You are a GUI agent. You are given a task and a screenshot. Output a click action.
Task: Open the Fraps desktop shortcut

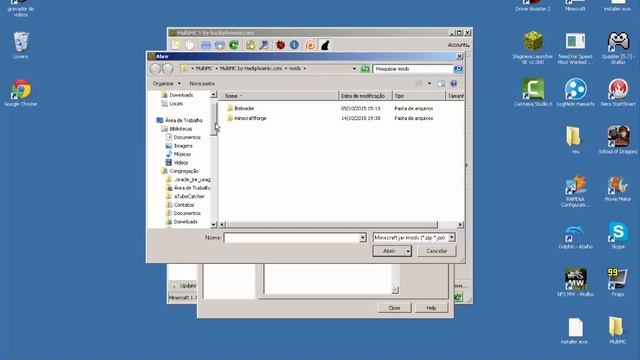(x=618, y=282)
